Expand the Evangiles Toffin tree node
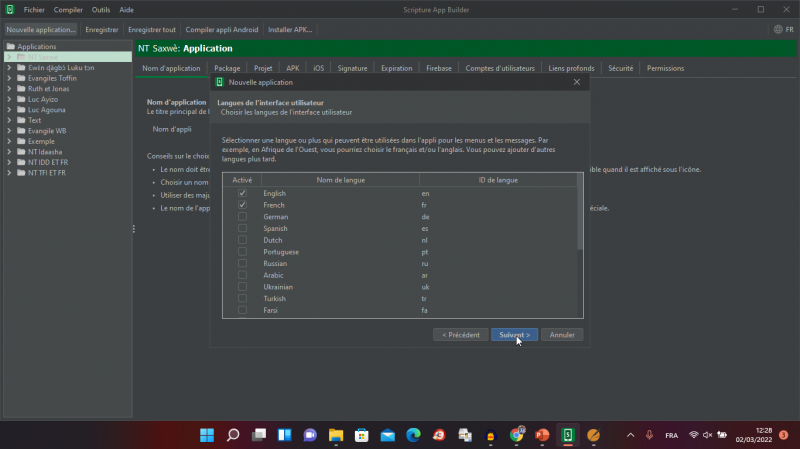 click(x=9, y=78)
